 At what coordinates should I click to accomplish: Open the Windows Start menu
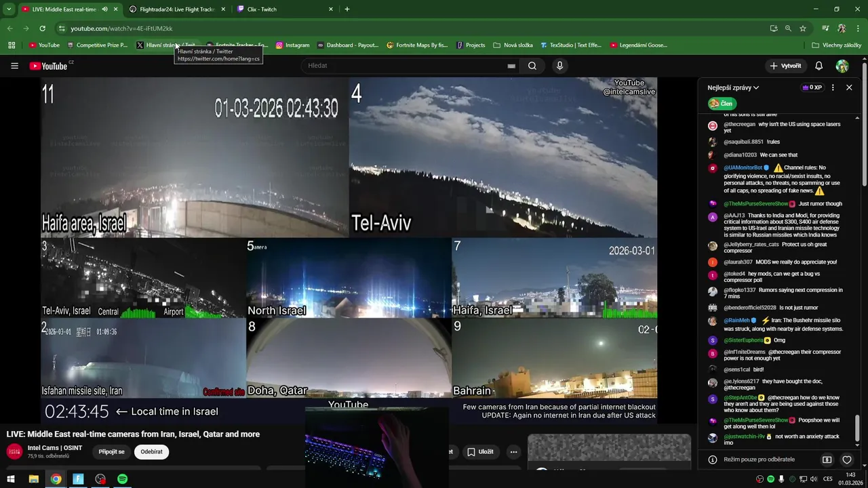[11, 479]
